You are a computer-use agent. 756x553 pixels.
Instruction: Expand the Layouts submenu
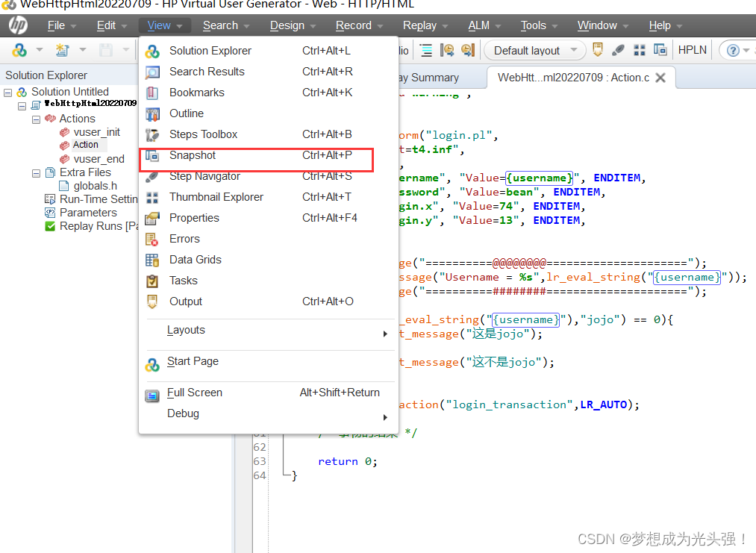point(268,331)
